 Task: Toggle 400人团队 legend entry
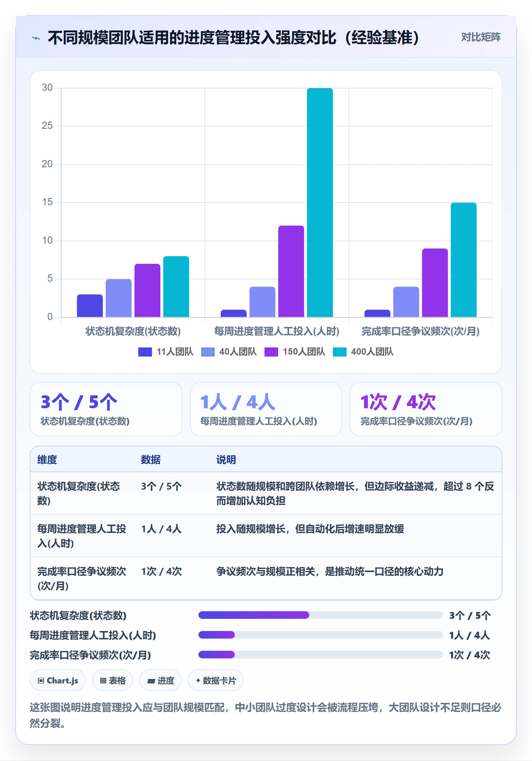363,352
